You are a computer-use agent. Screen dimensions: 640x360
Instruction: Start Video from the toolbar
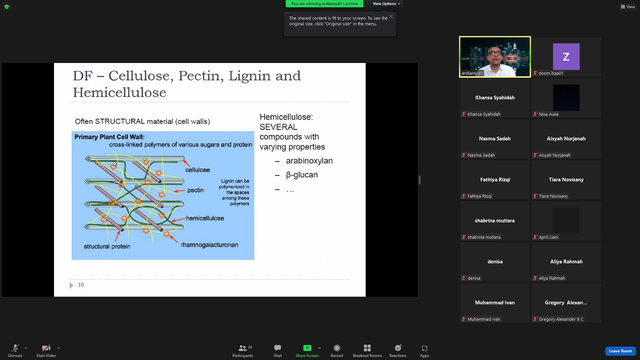point(46,350)
